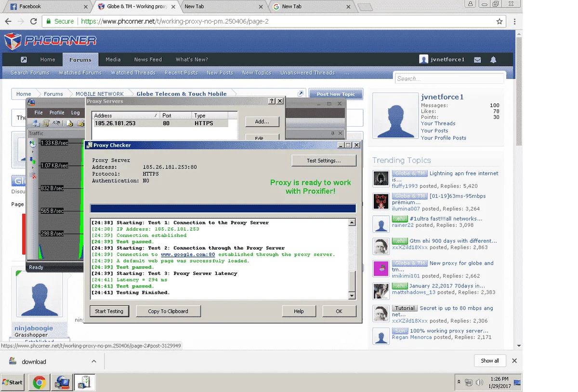Viewport: 578px width, 392px height.
Task: Click the Add... button in Proxy Servers
Action: point(262,121)
